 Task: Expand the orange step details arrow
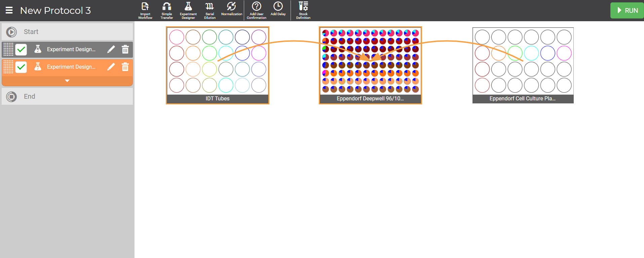(x=67, y=81)
